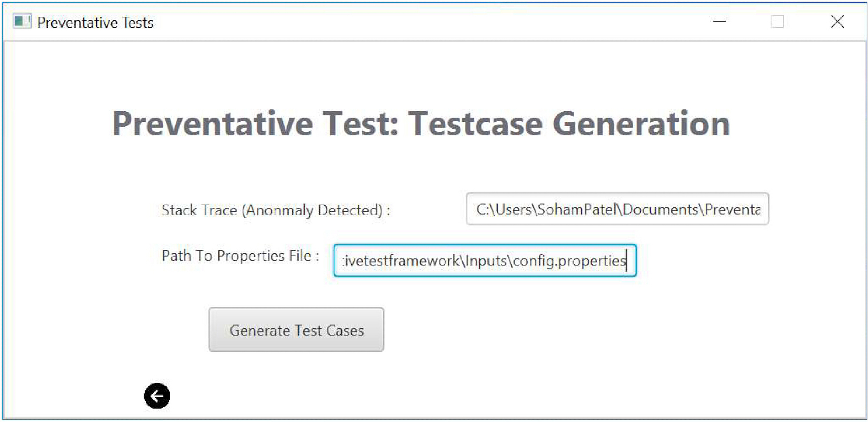Screen dimensions: 868x422
Task: Maximize the Preventative Tests window
Action: 777,21
